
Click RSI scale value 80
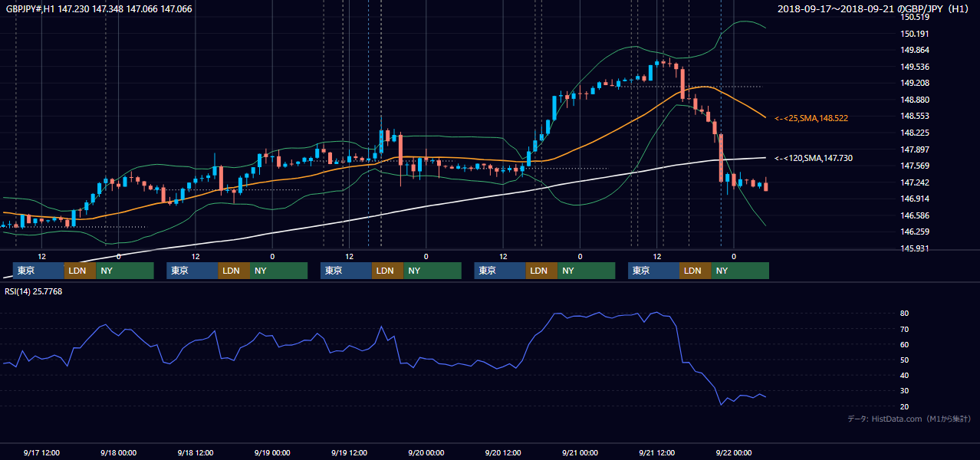click(905, 314)
